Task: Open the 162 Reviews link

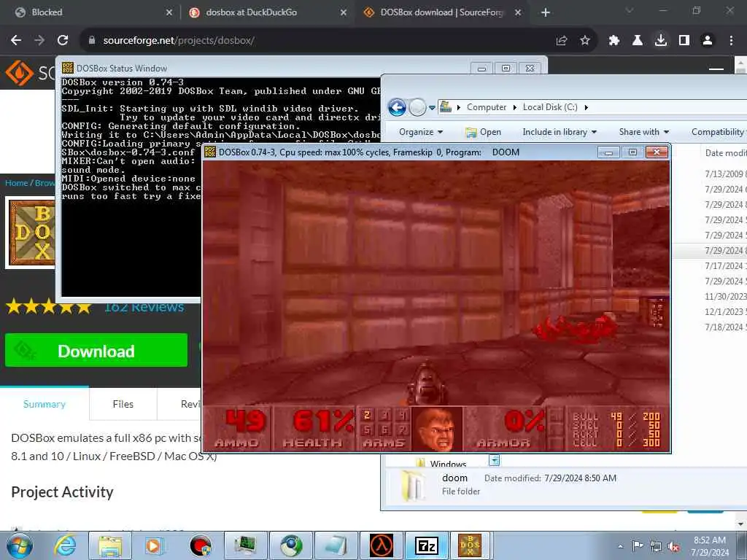Action: click(x=144, y=307)
